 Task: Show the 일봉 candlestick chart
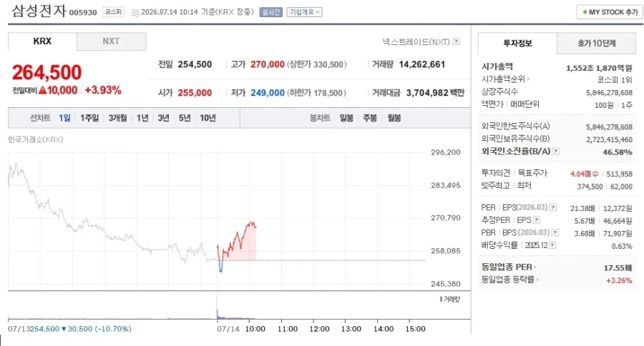coord(346,118)
